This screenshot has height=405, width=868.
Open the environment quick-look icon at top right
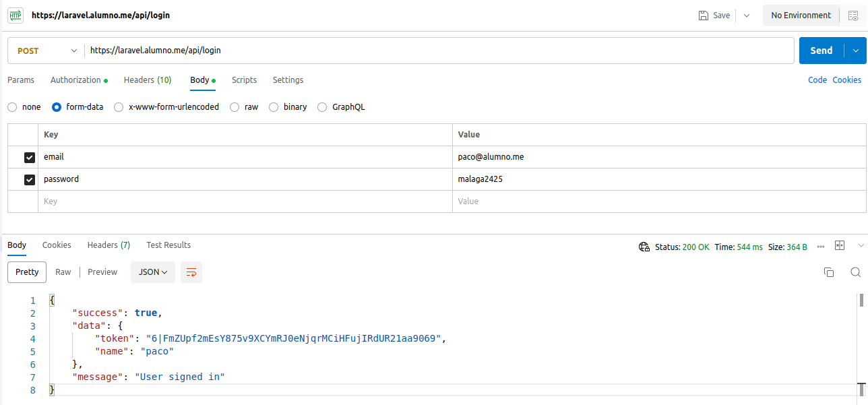[853, 15]
